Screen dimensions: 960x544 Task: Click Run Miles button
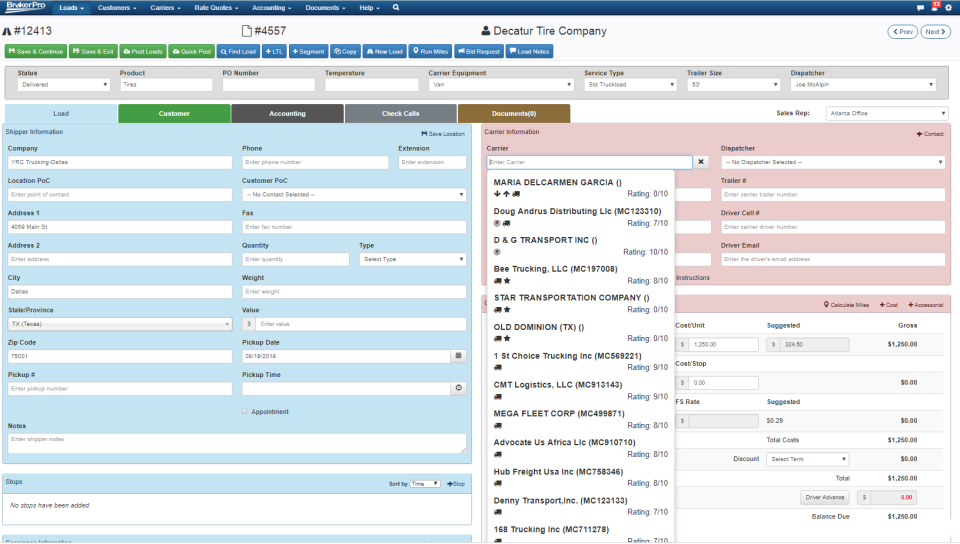point(430,51)
